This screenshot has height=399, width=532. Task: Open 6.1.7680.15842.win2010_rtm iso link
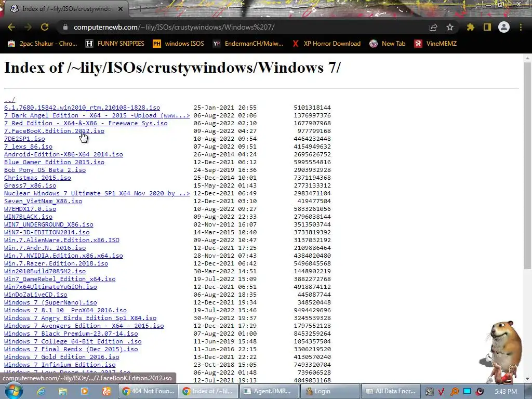tap(82, 108)
